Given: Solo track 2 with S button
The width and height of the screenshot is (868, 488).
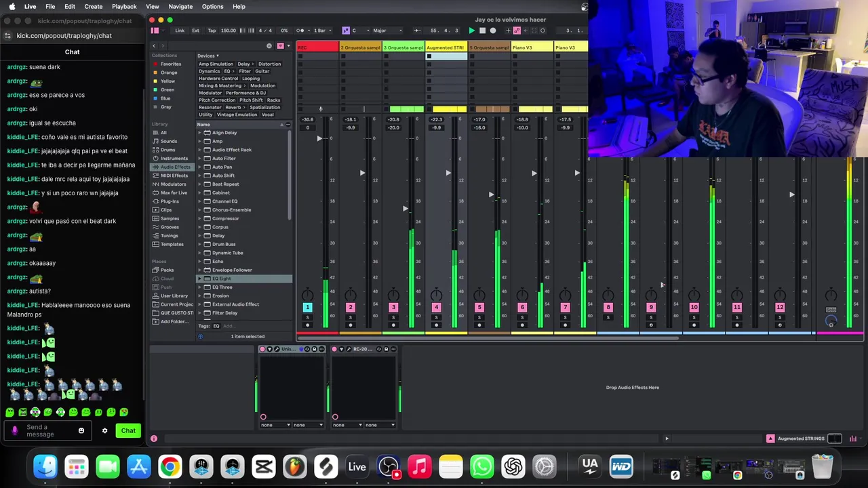Looking at the screenshot, I should point(351,317).
